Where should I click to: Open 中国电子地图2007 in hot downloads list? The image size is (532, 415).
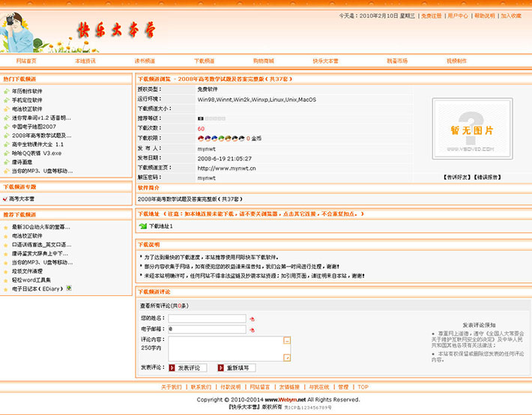click(34, 127)
